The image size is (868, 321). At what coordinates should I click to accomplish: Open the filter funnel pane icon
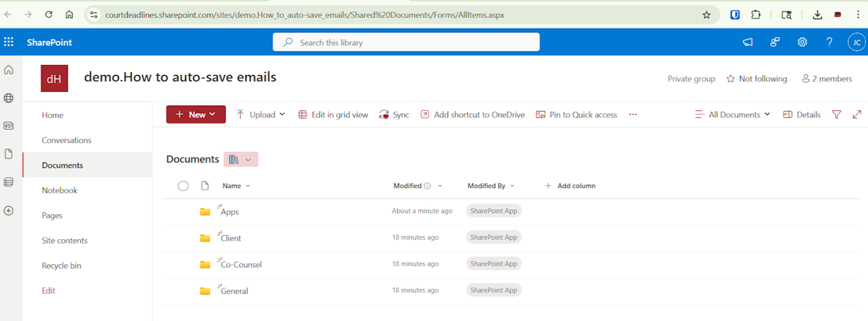pyautogui.click(x=836, y=114)
